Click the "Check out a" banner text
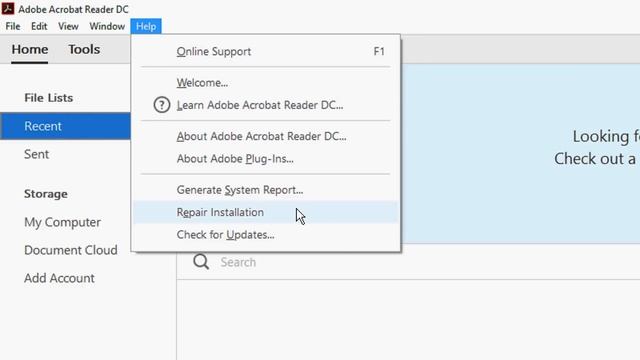Screen dimensions: 640x360 point(595,159)
